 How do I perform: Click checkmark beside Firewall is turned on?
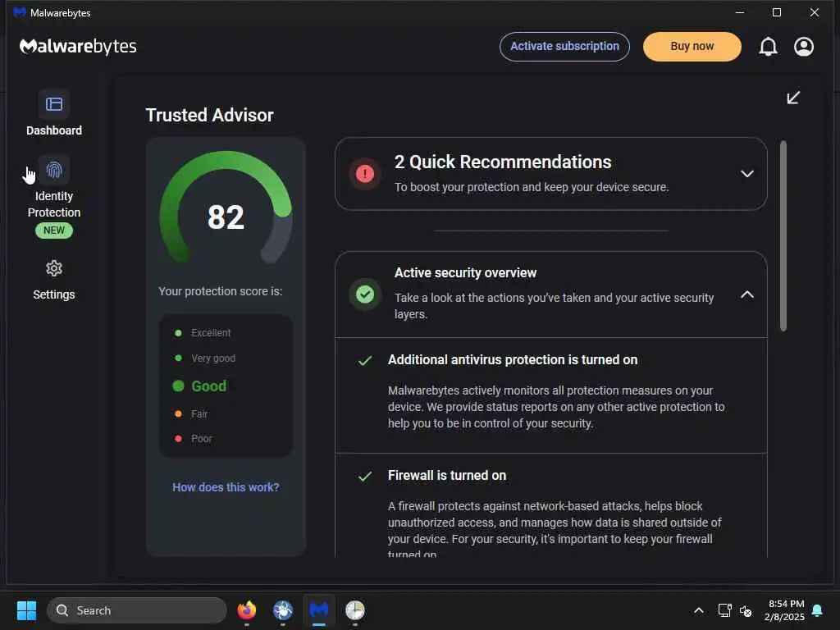[x=365, y=477]
